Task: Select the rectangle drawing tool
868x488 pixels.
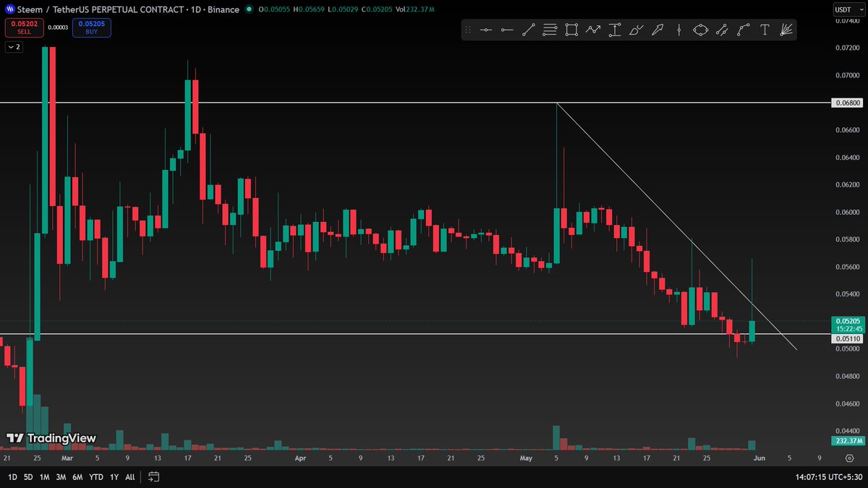Action: point(571,30)
